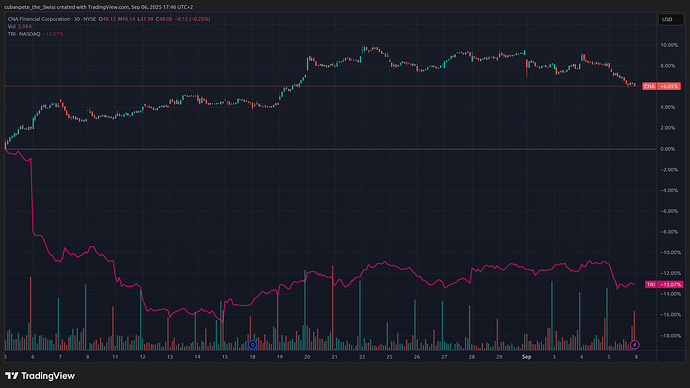Viewport: 690px width, 388px height.
Task: Click the −16.00% axis label
Action: (670, 315)
